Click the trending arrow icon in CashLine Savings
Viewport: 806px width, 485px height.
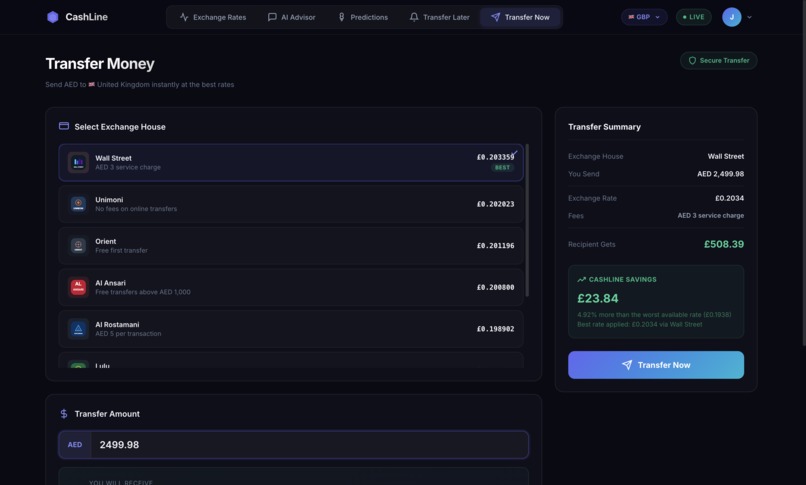(x=581, y=279)
